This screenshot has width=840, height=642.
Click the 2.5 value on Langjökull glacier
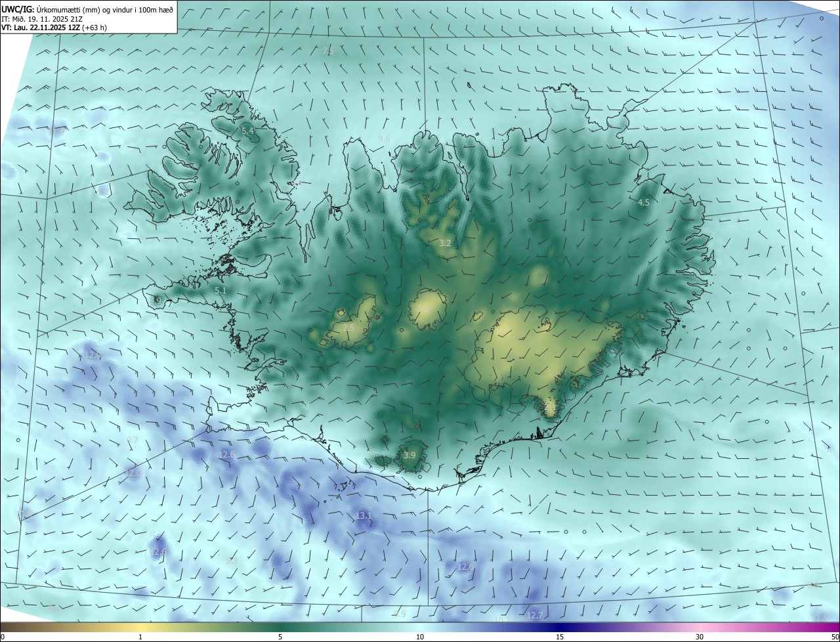(x=348, y=328)
